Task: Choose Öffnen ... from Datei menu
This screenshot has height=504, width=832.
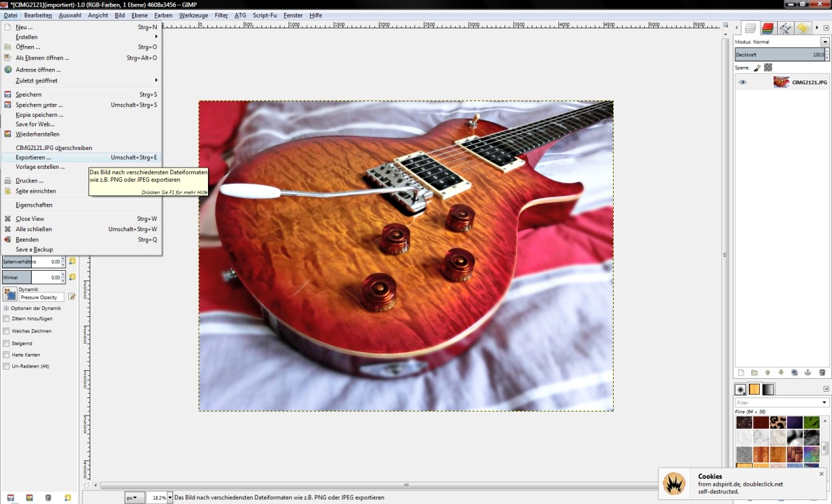Action: click(x=81, y=47)
